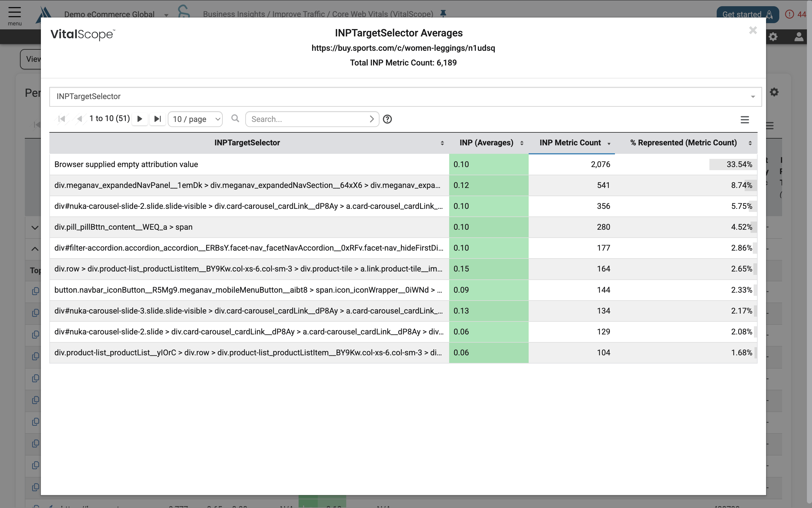Image resolution: width=812 pixels, height=508 pixels.
Task: Click INPTargetSelector column header
Action: click(x=247, y=143)
